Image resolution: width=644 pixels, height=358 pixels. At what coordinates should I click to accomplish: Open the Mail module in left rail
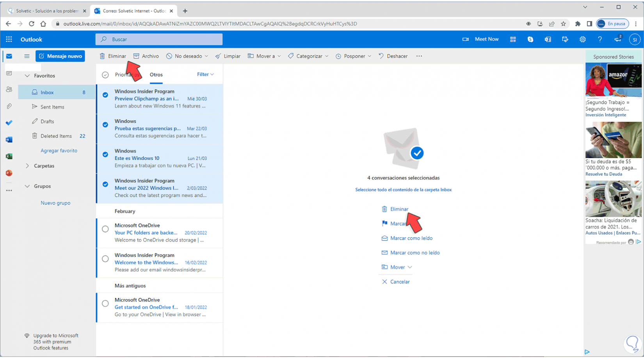9,56
